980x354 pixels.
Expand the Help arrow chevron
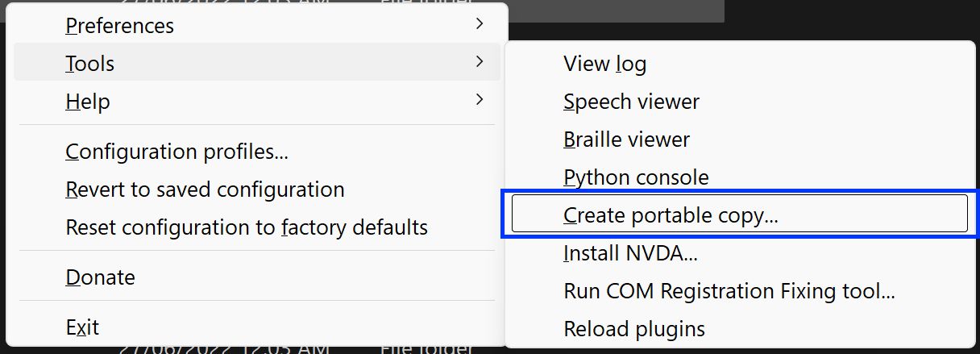coord(480,100)
